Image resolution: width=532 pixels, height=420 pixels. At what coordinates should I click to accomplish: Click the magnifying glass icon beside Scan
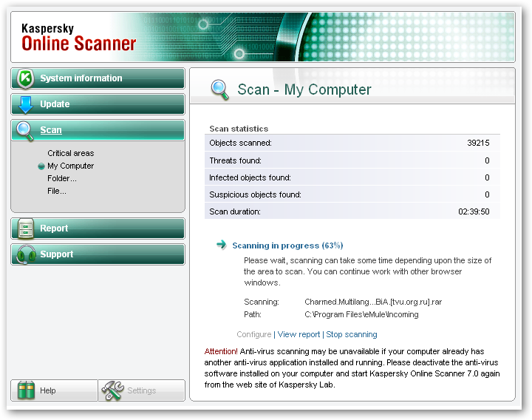[26, 130]
